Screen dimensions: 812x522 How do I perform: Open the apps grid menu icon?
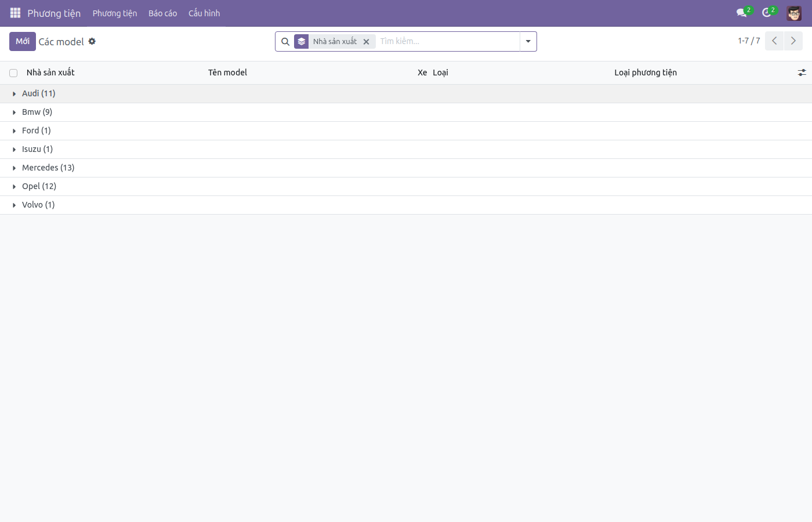click(16, 13)
